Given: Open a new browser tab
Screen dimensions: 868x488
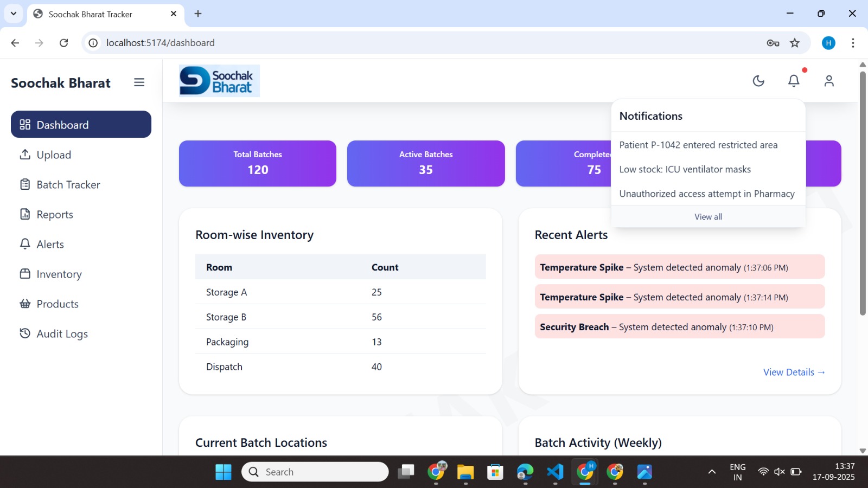Looking at the screenshot, I should click(198, 14).
